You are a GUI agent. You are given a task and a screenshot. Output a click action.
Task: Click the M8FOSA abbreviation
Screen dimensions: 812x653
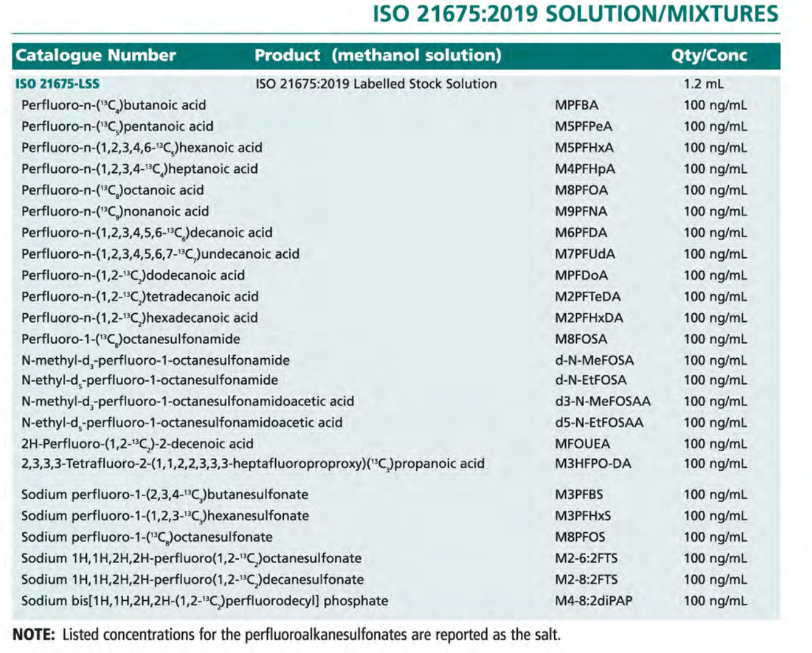581,339
